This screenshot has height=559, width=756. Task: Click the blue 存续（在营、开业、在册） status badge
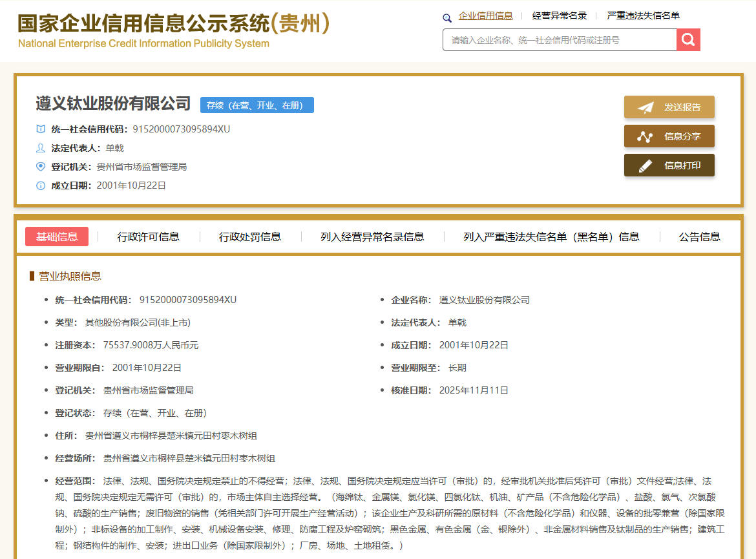[257, 105]
